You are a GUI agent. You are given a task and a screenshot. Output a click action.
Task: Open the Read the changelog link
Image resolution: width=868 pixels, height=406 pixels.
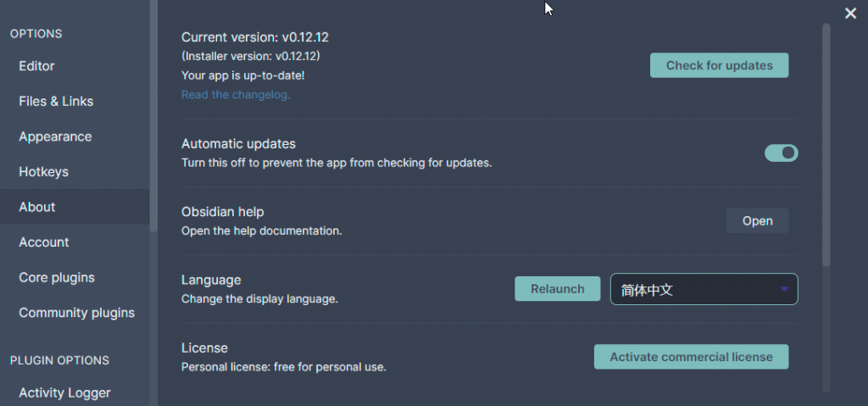pyautogui.click(x=236, y=95)
